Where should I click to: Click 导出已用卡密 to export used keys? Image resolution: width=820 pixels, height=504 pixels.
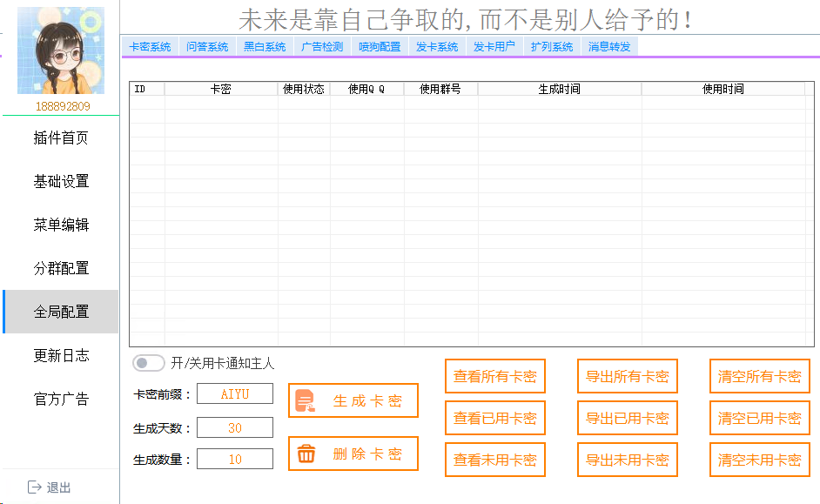(x=627, y=418)
